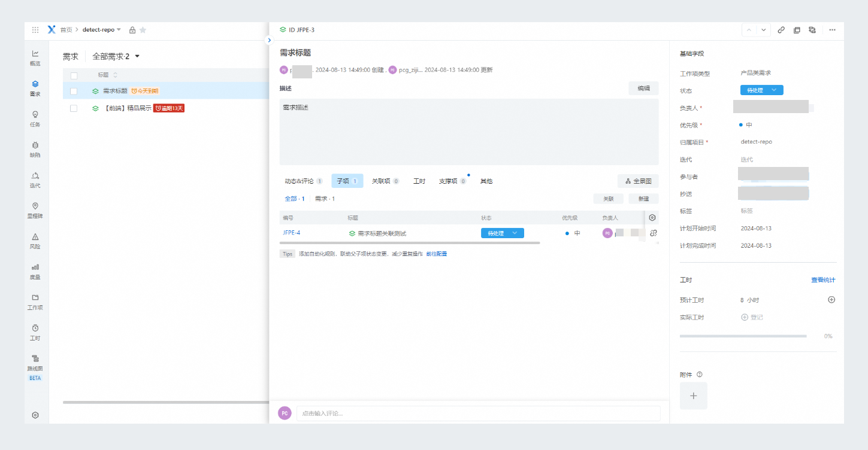
Task: Open 里程碑 milestones in the sidebar
Action: point(35,211)
